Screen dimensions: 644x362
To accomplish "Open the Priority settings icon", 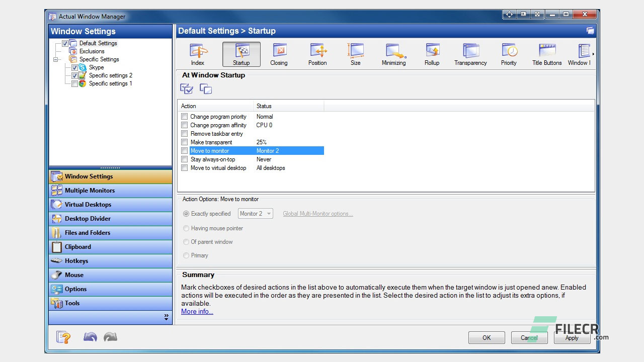I will [509, 54].
